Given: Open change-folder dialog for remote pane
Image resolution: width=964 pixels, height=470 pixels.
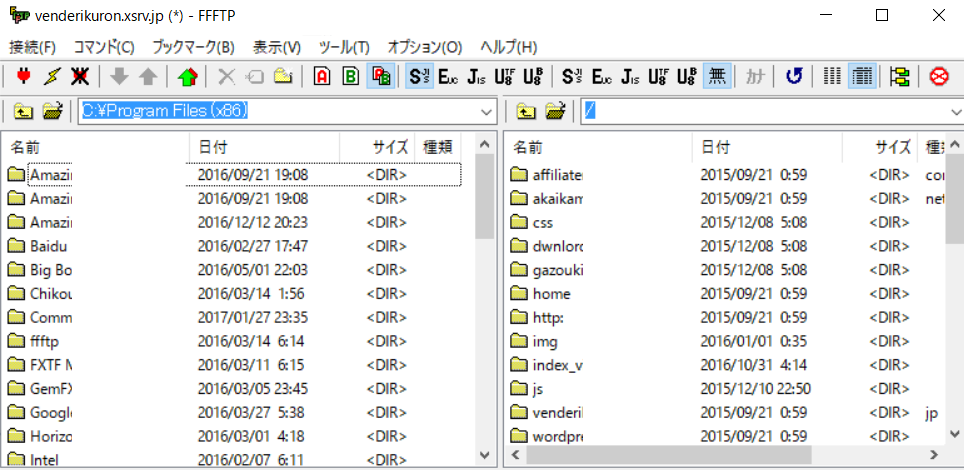Looking at the screenshot, I should pyautogui.click(x=555, y=111).
